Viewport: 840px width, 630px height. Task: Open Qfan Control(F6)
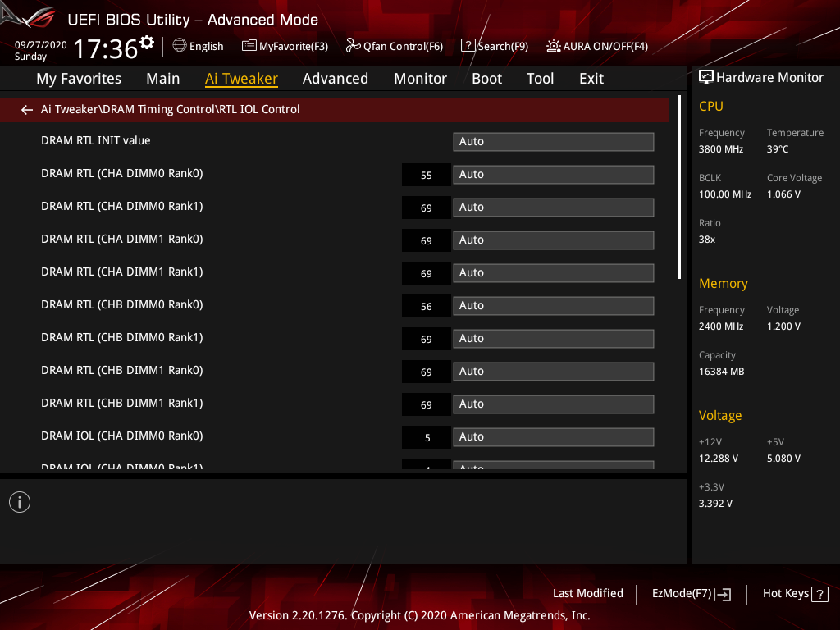403,46
